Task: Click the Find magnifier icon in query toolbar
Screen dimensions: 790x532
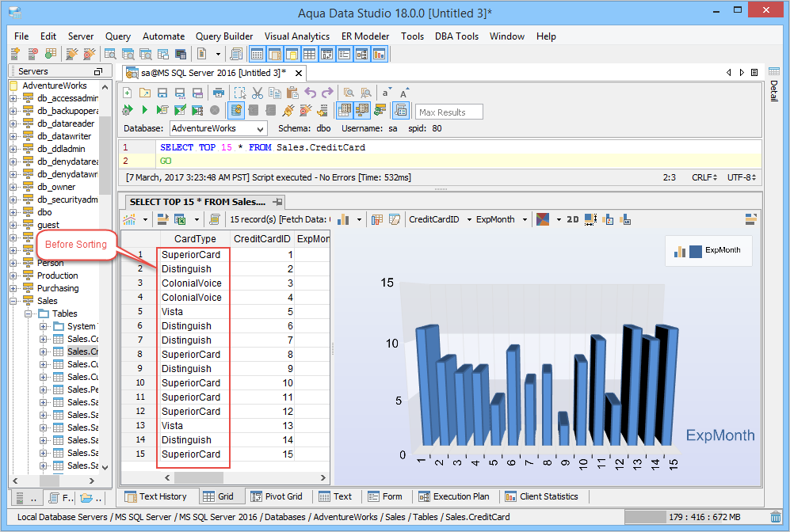Action: pyautogui.click(x=349, y=93)
